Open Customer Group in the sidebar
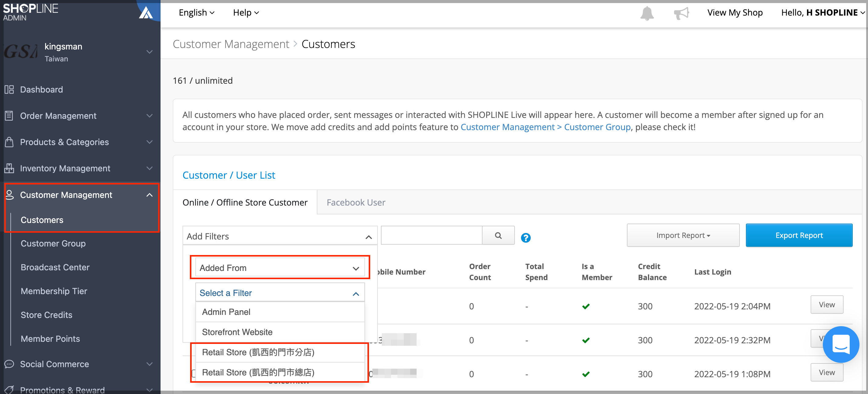 coord(53,243)
